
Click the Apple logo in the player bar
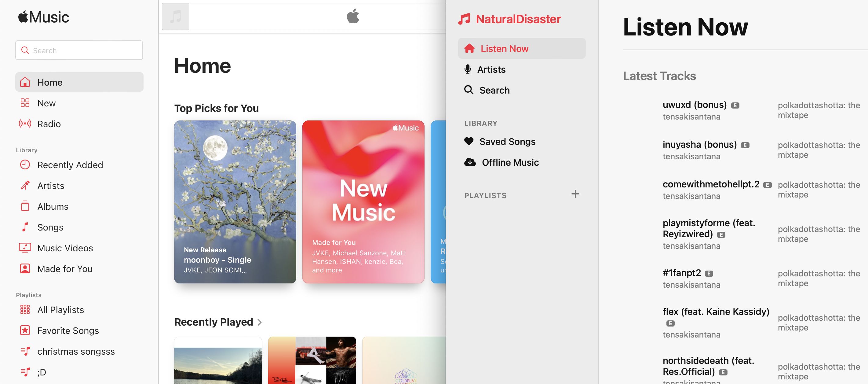[x=353, y=16]
